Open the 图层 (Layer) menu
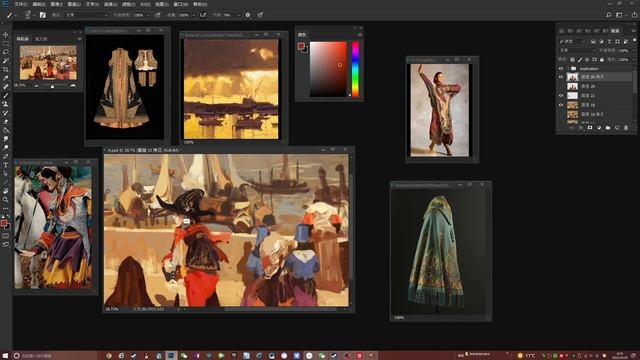This screenshot has width=640, height=360. pos(74,4)
